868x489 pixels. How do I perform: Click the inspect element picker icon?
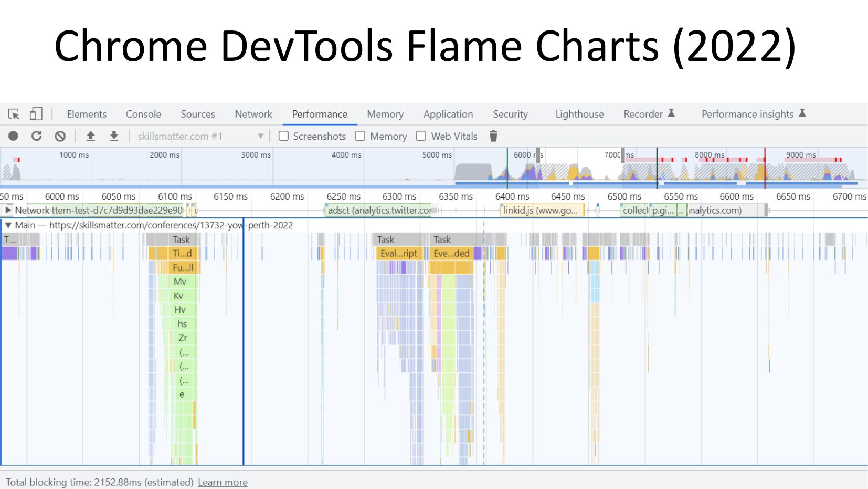[14, 114]
